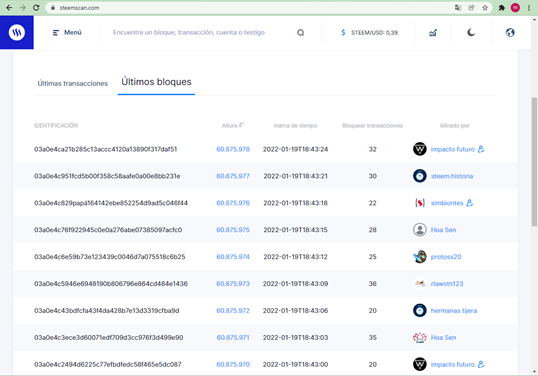This screenshot has width=538, height=376.
Task: Reload the steemscan.com page
Action: click(x=36, y=8)
